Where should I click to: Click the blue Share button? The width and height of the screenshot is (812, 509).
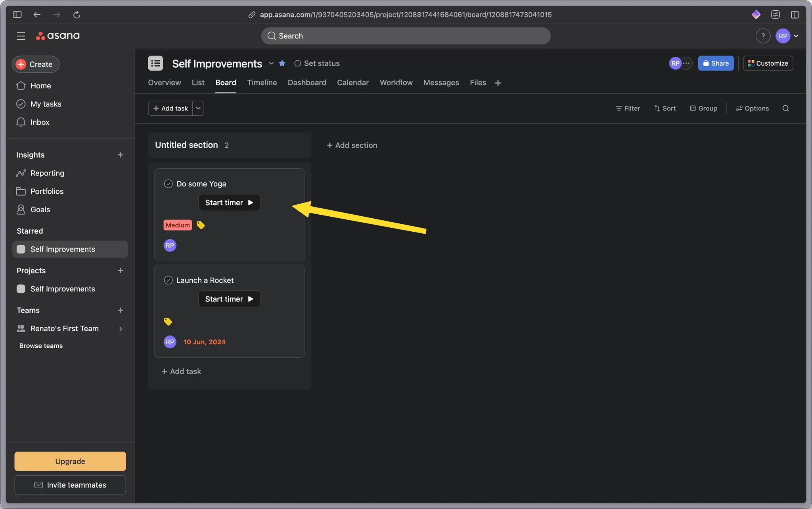(x=715, y=63)
